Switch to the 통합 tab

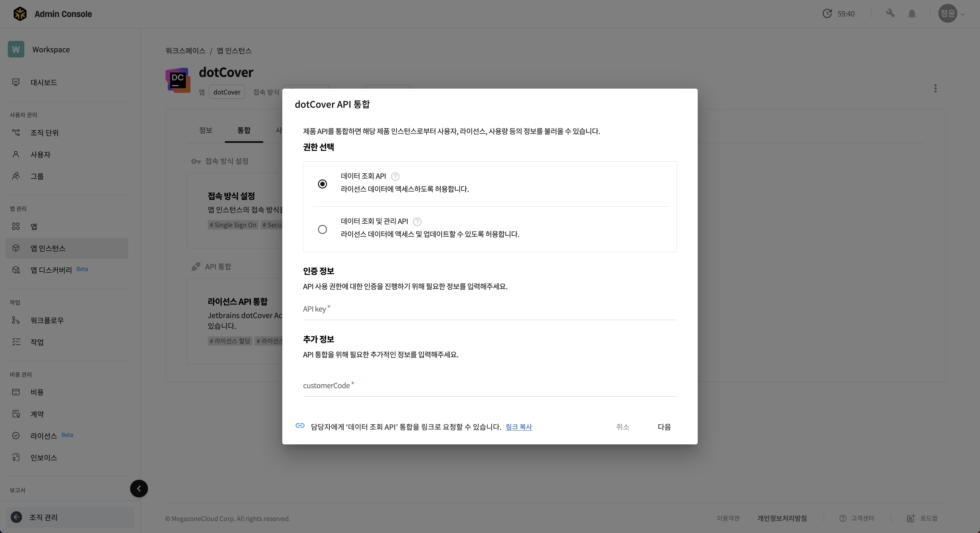point(244,130)
